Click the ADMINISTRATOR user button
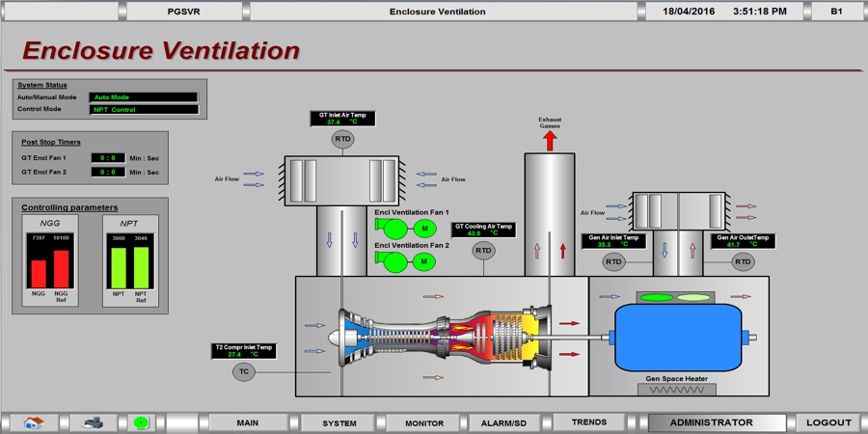The image size is (868, 434). click(x=711, y=422)
